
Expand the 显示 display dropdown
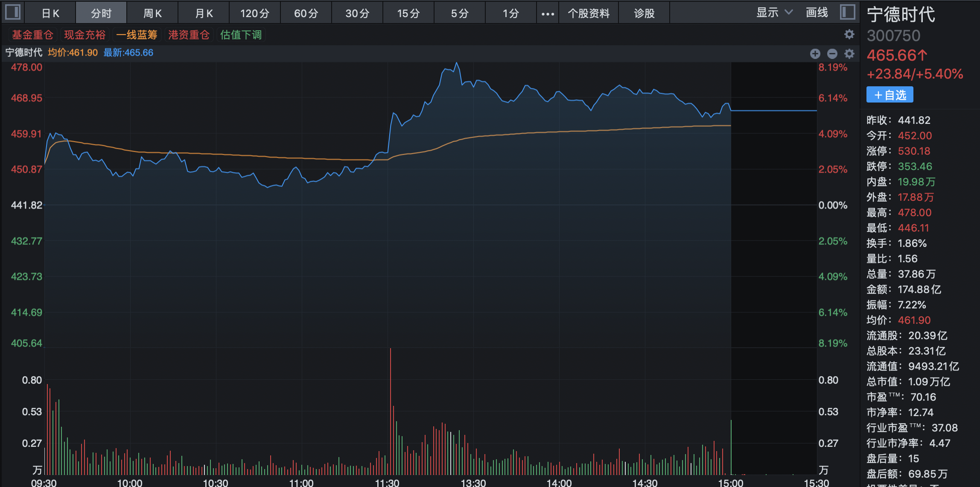click(774, 13)
